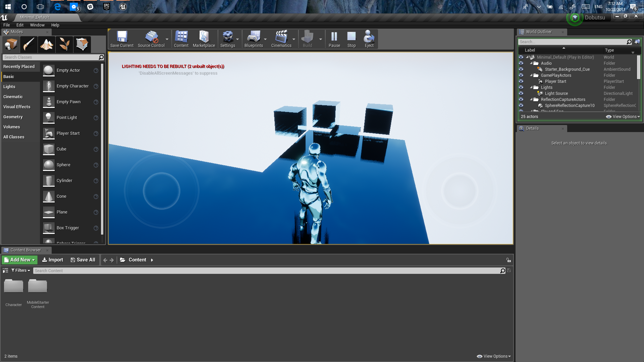Screen dimensions: 644x362
Task: Open the Filters dropdown in Content Browser
Action: pos(21,270)
